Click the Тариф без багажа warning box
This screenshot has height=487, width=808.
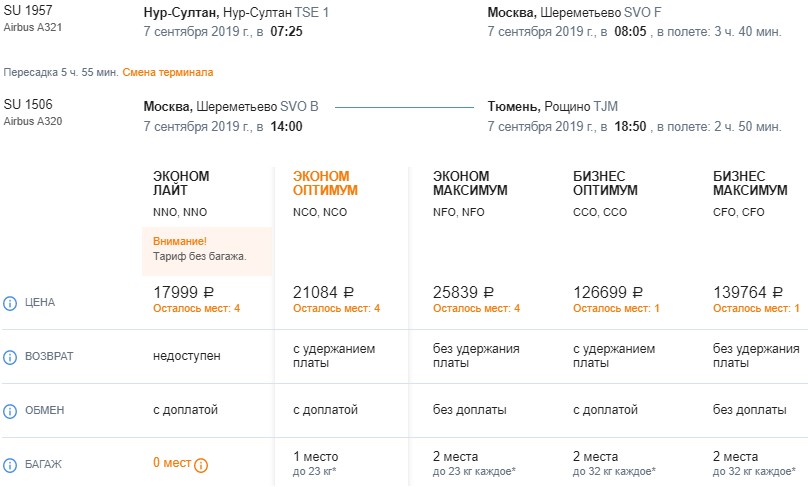click(207, 250)
